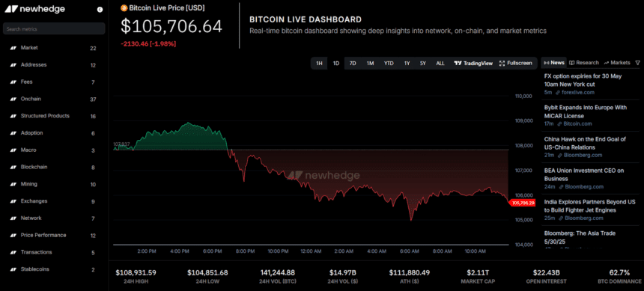Focus the Search metrics field

54,28
